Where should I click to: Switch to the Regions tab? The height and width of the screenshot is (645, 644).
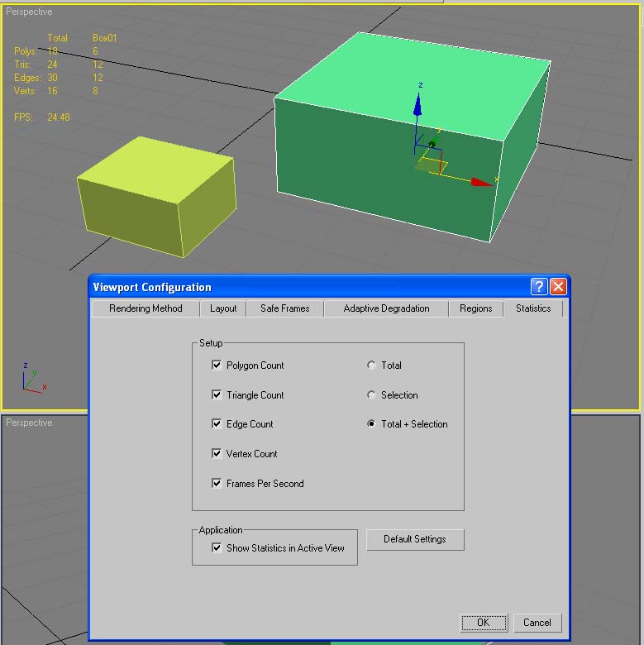pyautogui.click(x=475, y=308)
